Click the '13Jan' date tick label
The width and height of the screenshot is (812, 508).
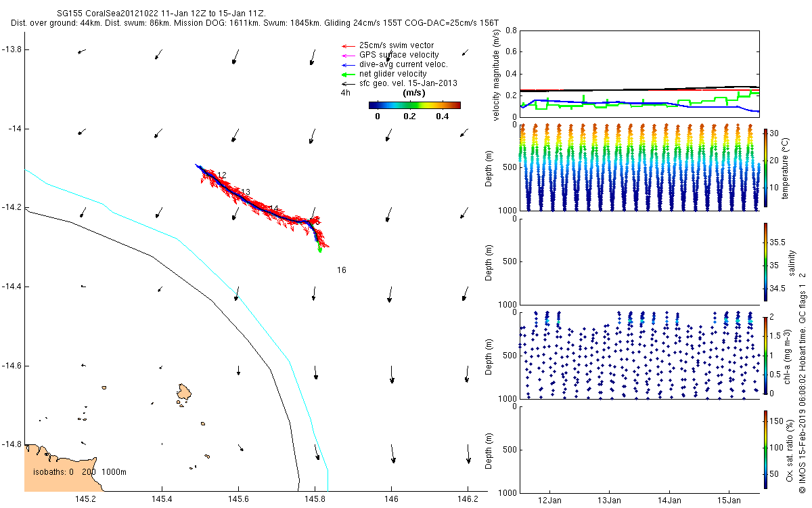coord(610,501)
